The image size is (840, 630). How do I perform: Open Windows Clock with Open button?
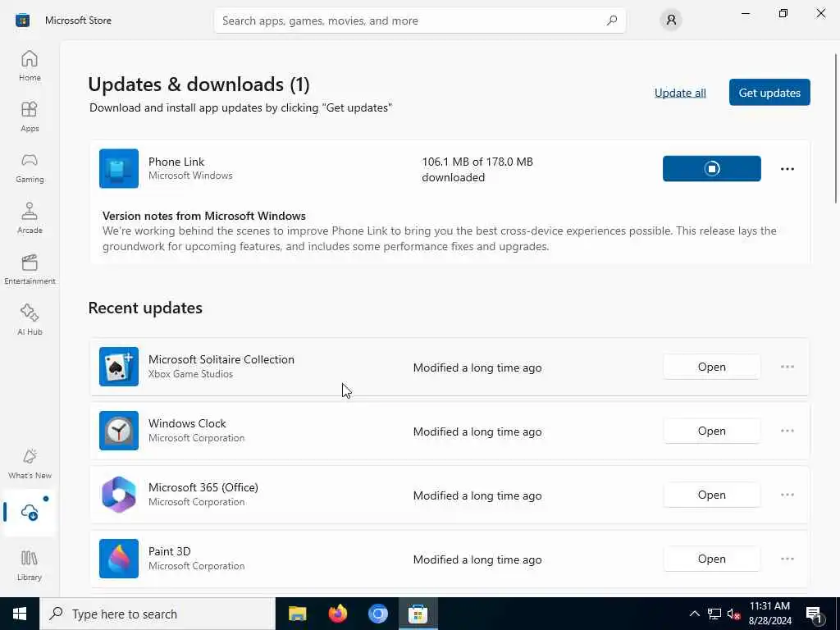[x=711, y=431]
